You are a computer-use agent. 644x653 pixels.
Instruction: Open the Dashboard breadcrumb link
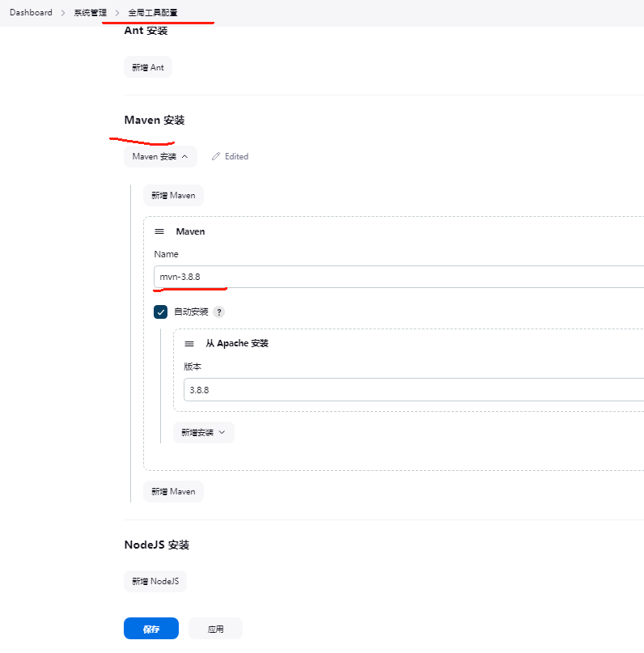[31, 12]
